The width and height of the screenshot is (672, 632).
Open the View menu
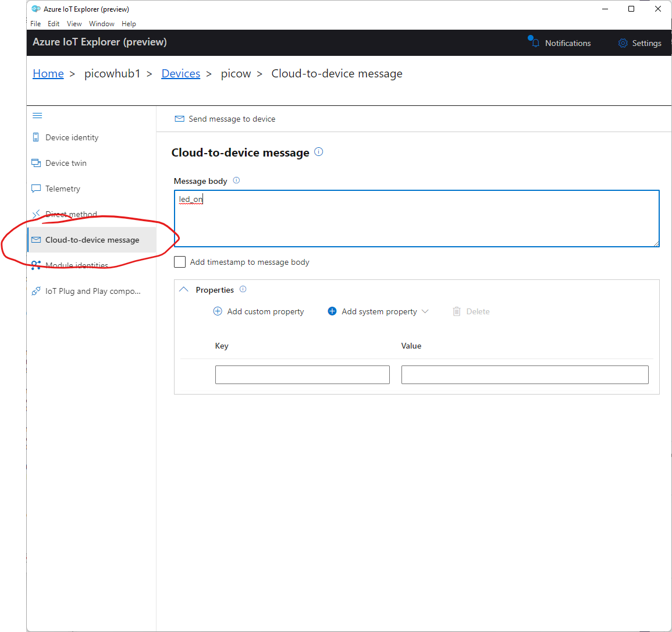(74, 24)
